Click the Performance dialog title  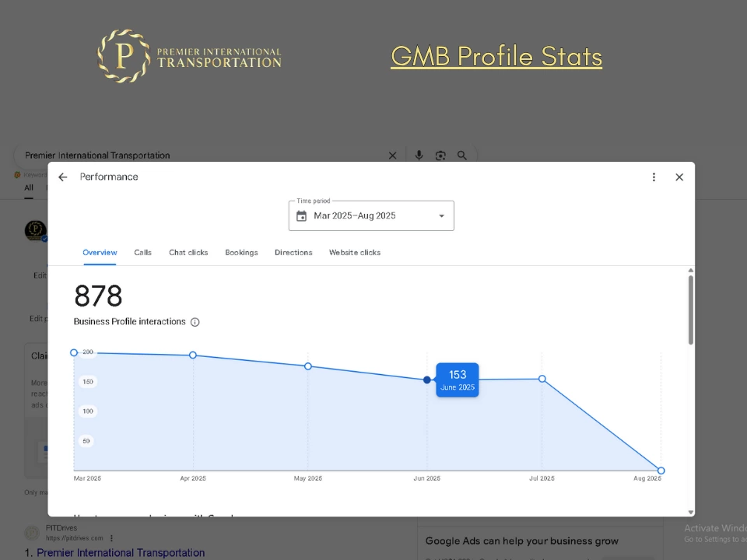pos(109,177)
